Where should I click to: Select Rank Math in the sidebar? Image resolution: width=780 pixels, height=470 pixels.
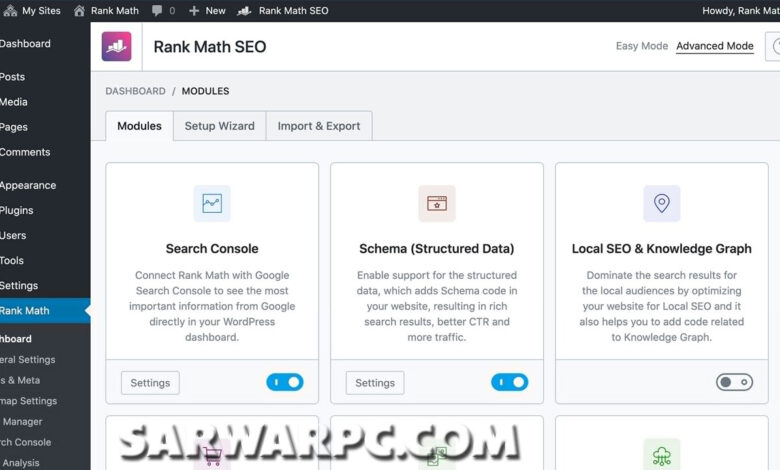coord(45,310)
